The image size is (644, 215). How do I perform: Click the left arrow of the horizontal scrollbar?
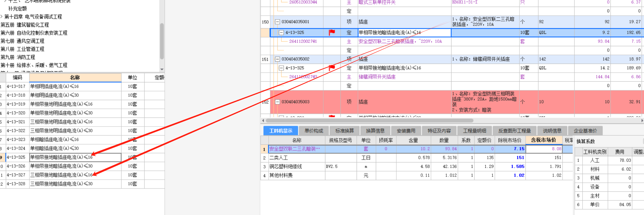[263, 120]
